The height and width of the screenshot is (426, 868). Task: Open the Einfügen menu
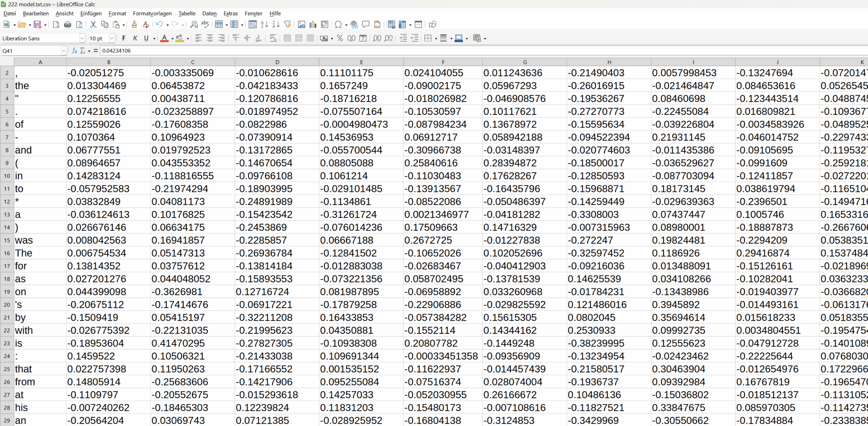[91, 14]
